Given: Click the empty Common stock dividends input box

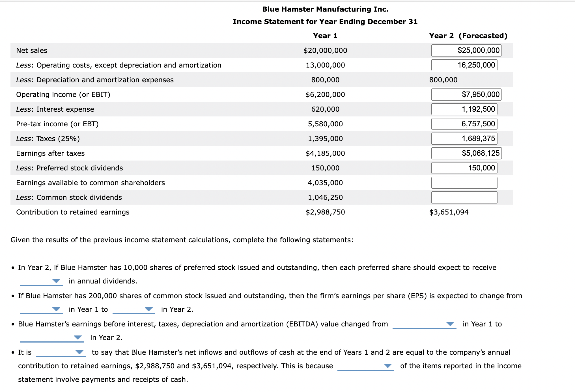Looking at the screenshot, I should 464,197.
